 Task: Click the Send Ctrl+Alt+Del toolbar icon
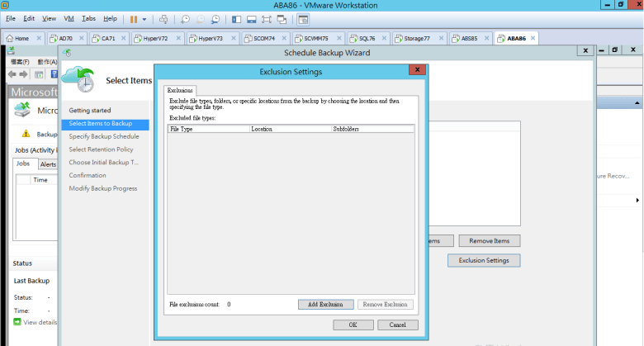[x=163, y=18]
